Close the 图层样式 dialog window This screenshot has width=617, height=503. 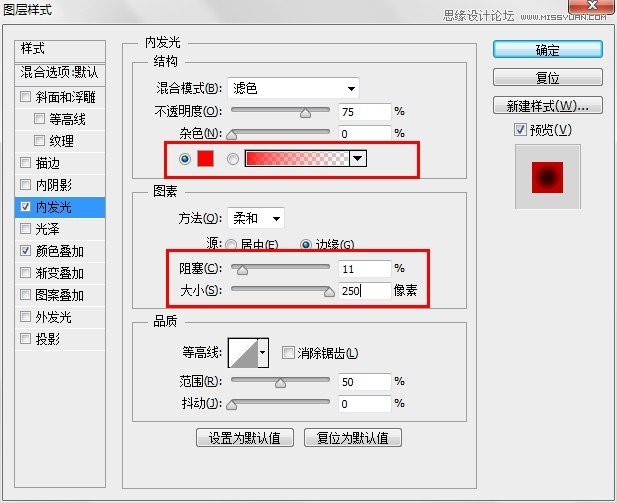pyautogui.click(x=591, y=6)
